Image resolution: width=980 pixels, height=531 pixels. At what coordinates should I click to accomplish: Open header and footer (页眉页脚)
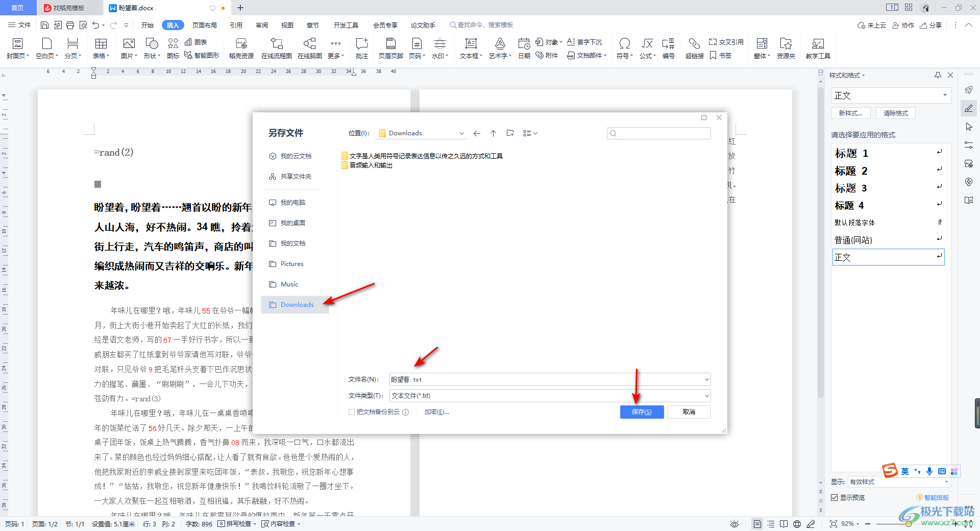point(391,49)
